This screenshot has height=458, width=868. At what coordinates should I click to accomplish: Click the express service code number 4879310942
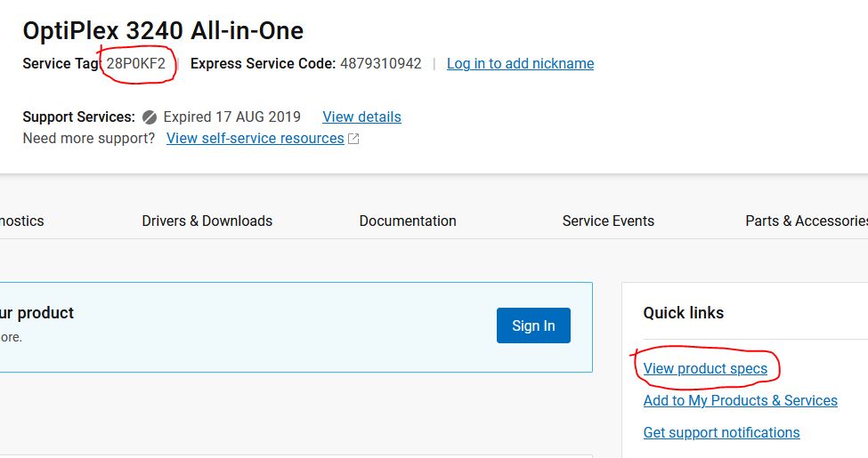point(380,63)
